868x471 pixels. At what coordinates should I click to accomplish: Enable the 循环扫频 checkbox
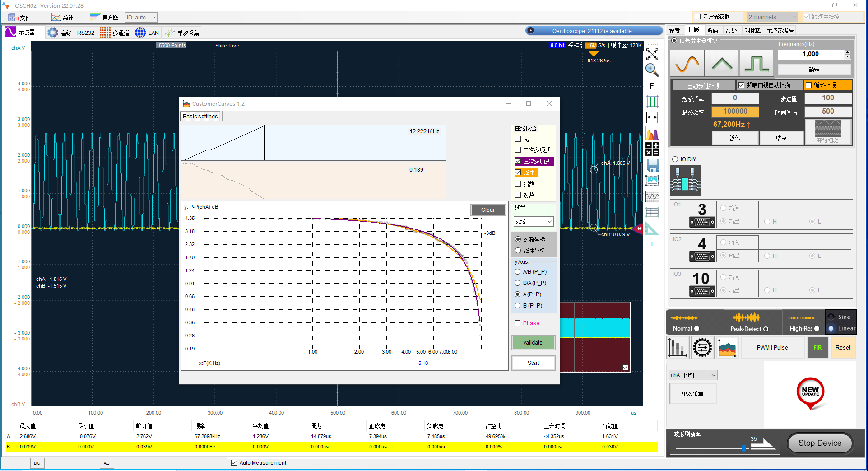click(x=809, y=85)
